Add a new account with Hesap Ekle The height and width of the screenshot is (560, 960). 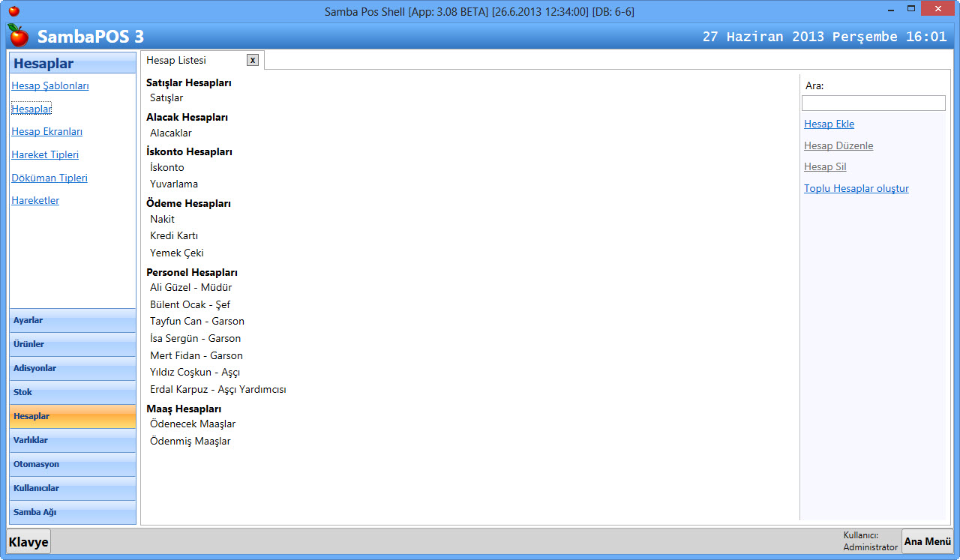click(x=829, y=124)
